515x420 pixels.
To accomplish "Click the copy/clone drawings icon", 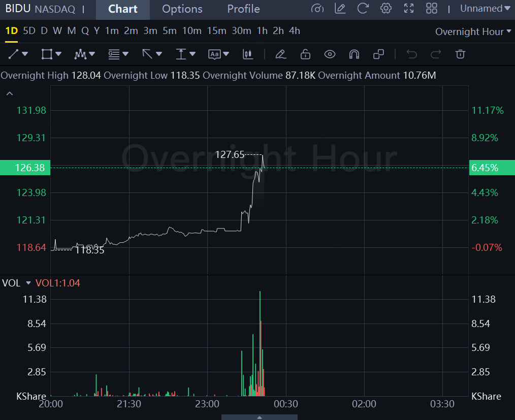I will coord(378,54).
